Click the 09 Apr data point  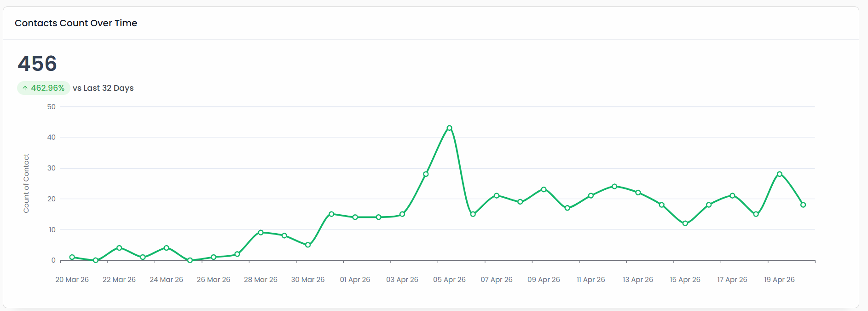[544, 189]
